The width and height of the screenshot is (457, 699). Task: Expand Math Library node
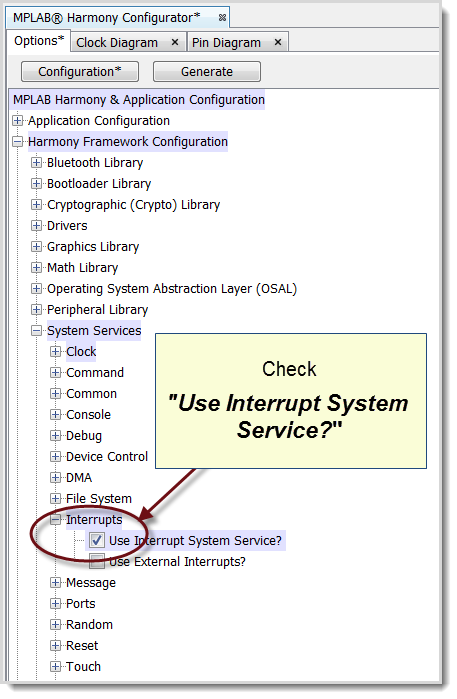click(x=37, y=267)
